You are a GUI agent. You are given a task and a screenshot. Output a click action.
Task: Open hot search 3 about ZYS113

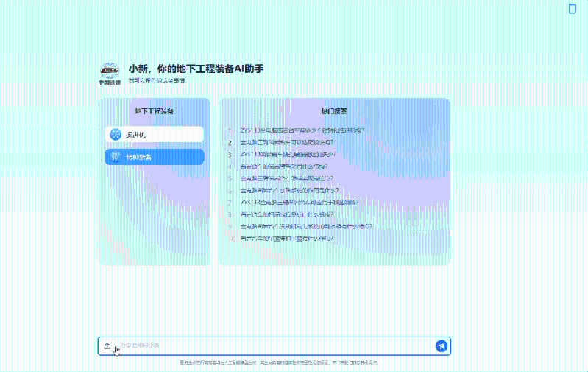[288, 154]
